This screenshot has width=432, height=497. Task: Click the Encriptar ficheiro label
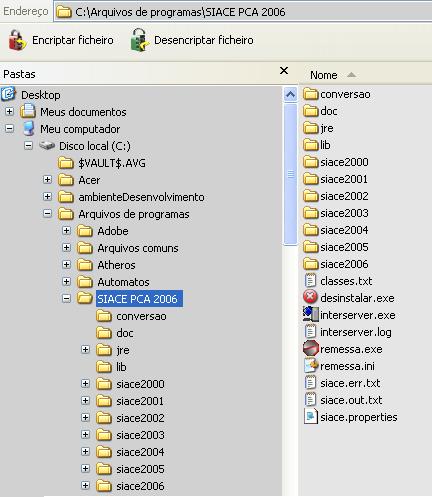tap(73, 40)
